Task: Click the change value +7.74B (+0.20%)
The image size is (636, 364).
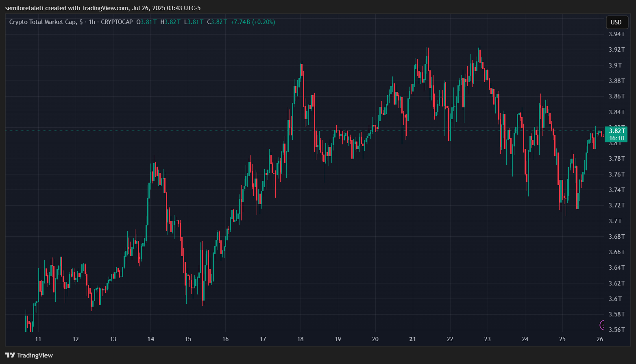Action: click(x=253, y=22)
